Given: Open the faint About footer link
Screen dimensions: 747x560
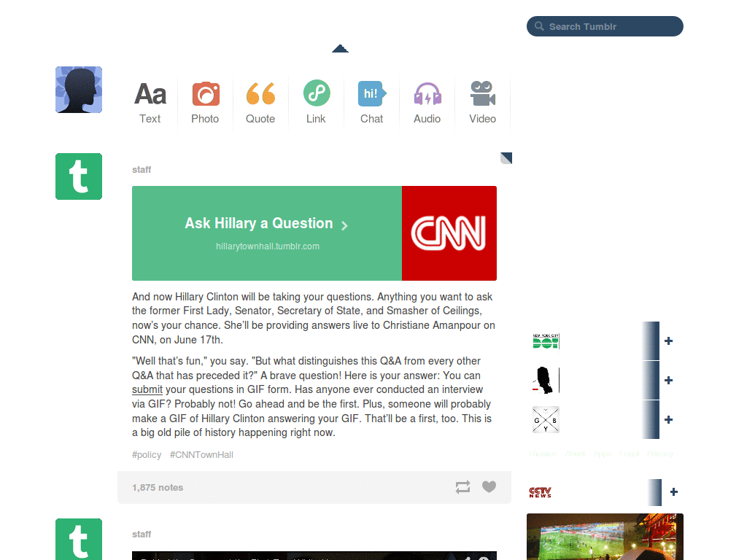Looking at the screenshot, I should (x=575, y=454).
